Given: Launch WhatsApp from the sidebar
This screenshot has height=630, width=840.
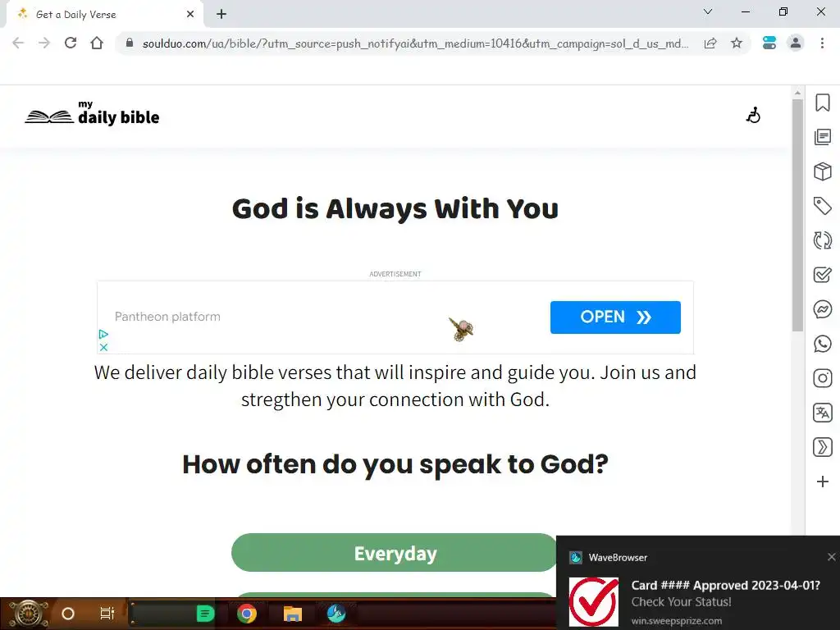Looking at the screenshot, I should click(822, 344).
